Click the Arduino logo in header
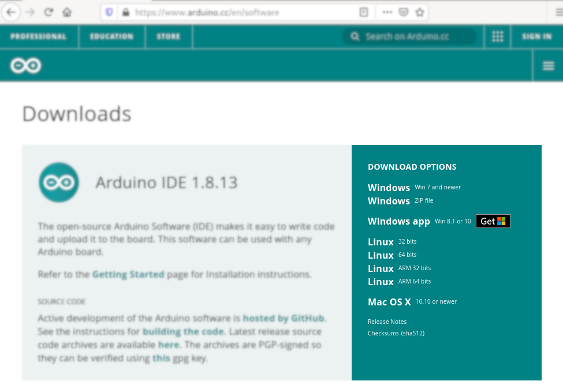This screenshot has width=563, height=392. coord(26,66)
